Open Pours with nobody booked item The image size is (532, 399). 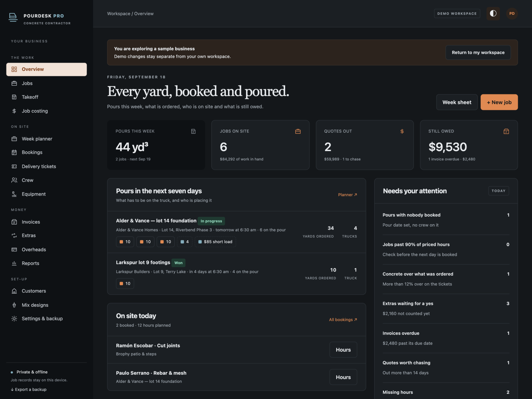pyautogui.click(x=446, y=220)
